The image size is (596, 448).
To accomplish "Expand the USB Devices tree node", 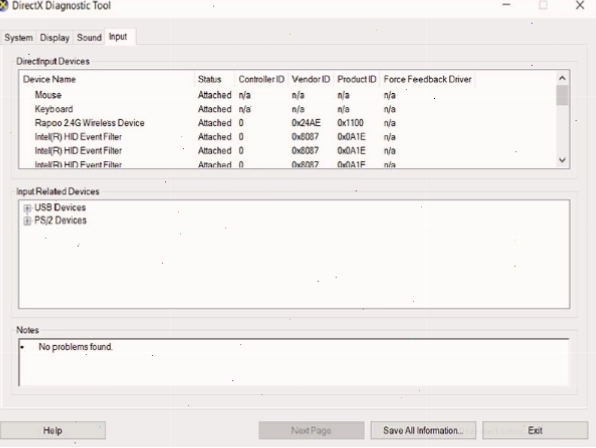I will [x=27, y=208].
